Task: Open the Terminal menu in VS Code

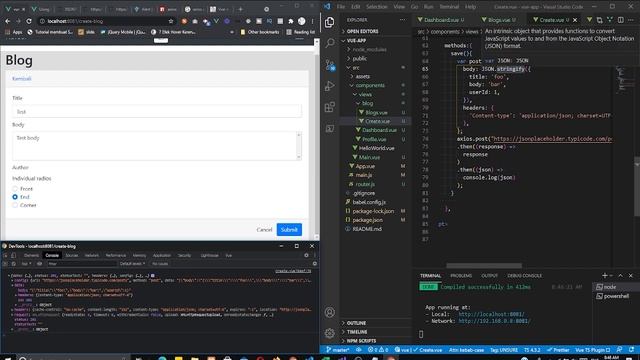Action: click(x=449, y=7)
